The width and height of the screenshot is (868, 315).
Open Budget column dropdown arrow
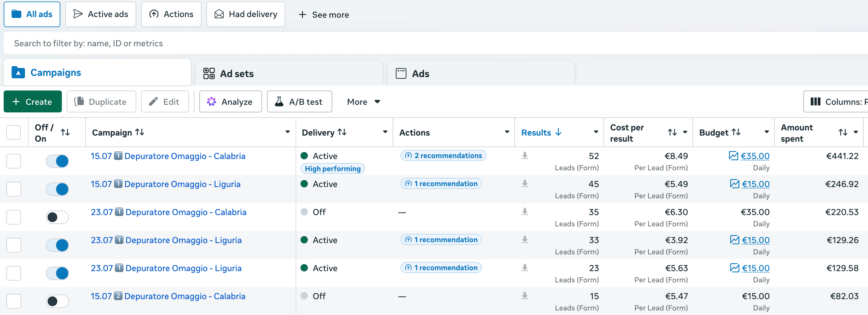767,132
